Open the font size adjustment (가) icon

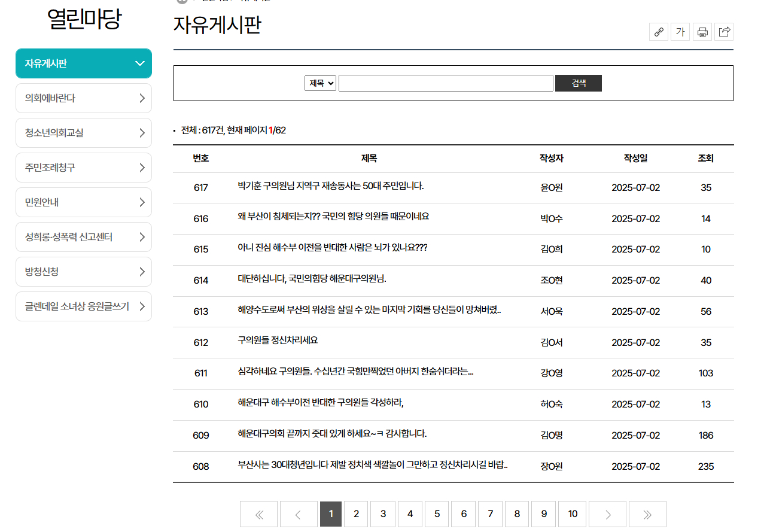click(x=680, y=32)
